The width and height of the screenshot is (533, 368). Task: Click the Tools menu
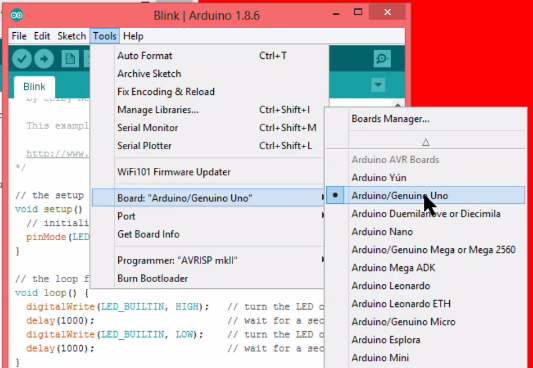pos(105,36)
